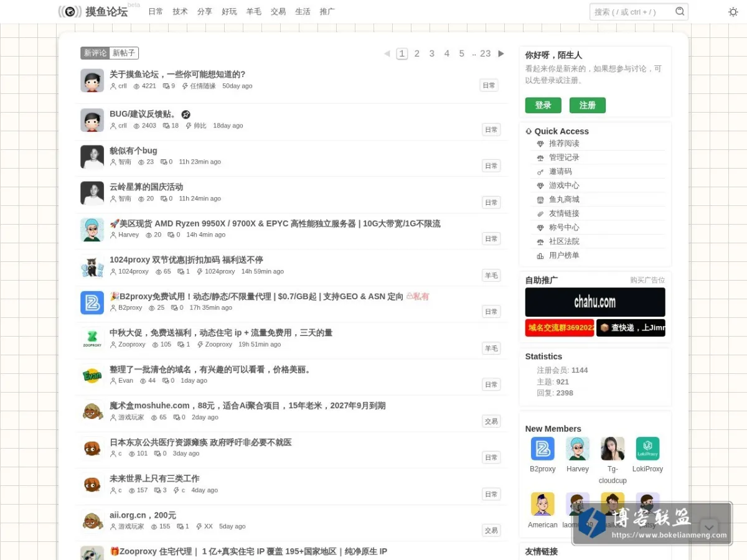Click the 登录 button
Image resolution: width=747 pixels, height=560 pixels.
(543, 105)
